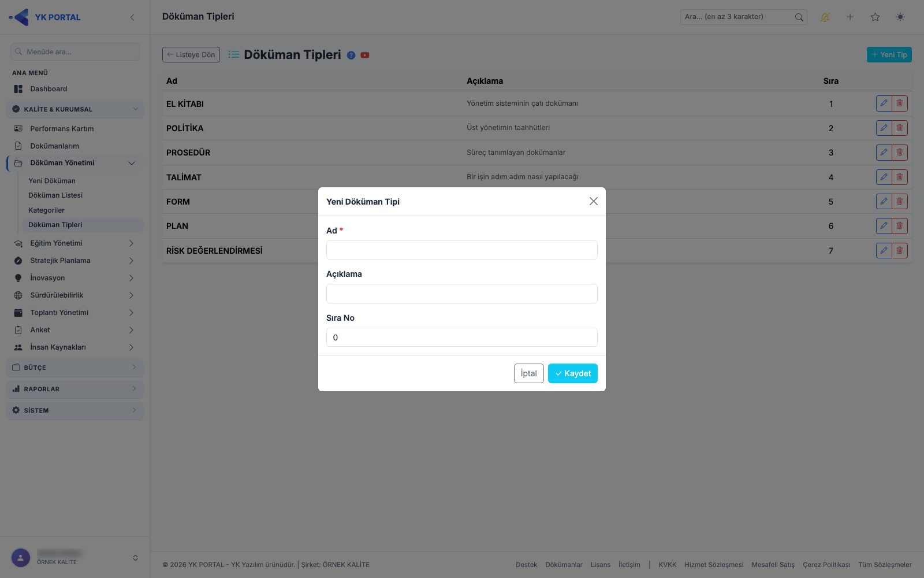Delete the FORM row
924x578 pixels.
coord(900,201)
